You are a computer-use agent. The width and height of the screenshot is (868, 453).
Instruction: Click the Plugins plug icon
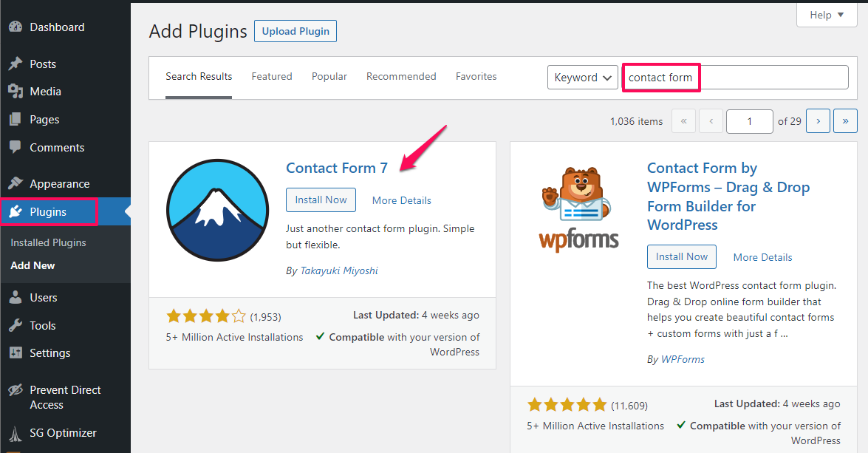[x=16, y=211]
